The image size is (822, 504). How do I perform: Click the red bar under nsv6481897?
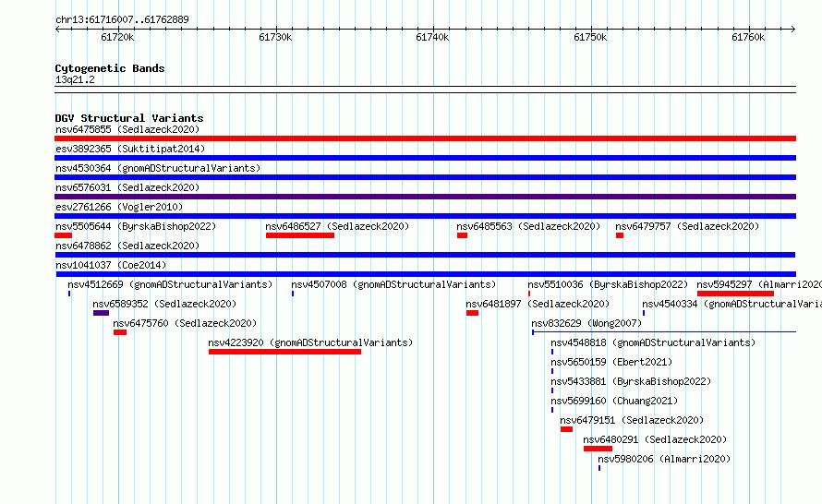point(472,313)
